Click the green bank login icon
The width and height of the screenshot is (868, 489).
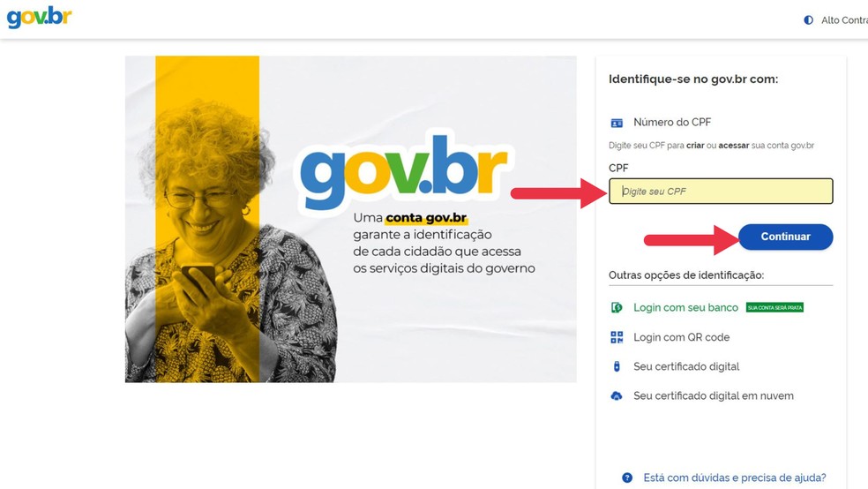click(x=616, y=307)
